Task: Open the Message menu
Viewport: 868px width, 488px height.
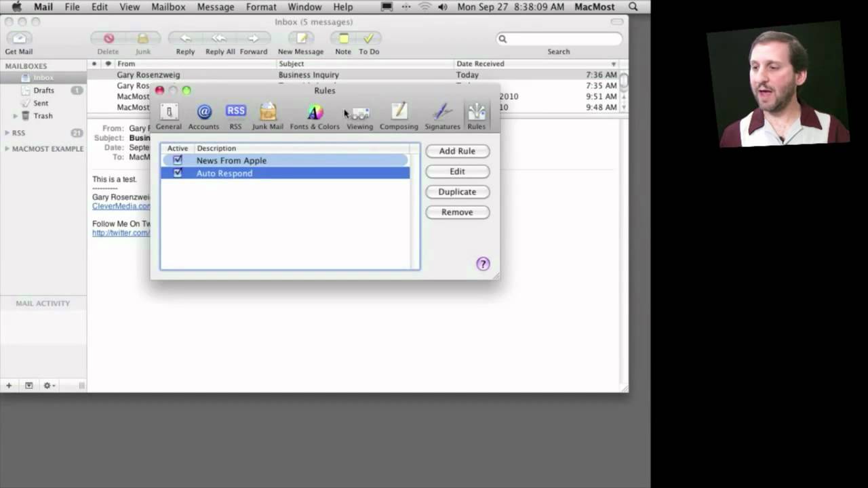Action: [x=216, y=7]
